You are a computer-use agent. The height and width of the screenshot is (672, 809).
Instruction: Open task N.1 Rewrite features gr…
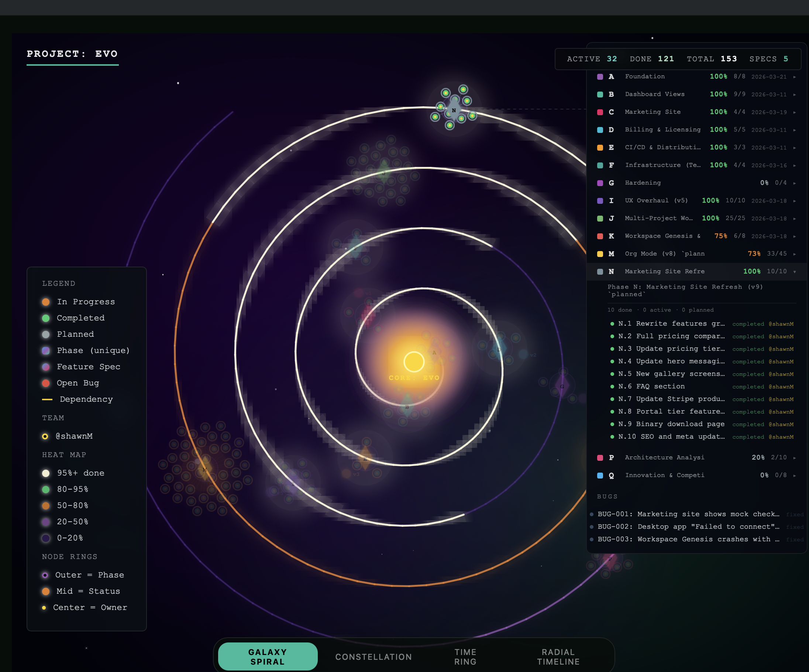coord(702,324)
